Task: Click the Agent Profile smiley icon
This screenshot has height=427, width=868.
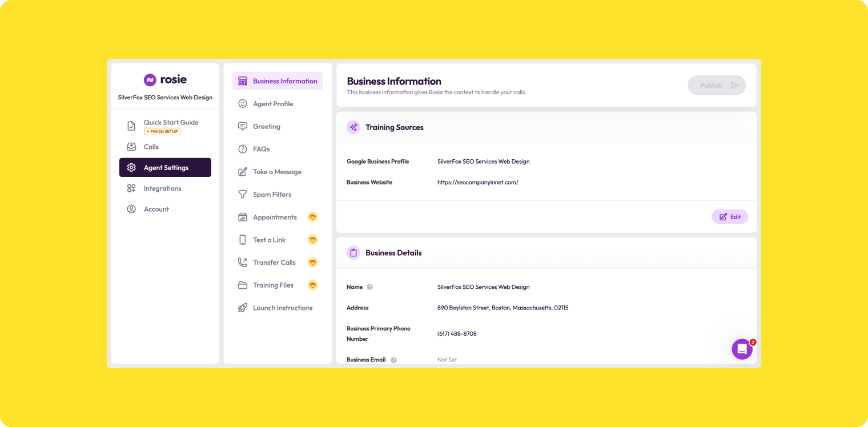Action: coord(243,104)
